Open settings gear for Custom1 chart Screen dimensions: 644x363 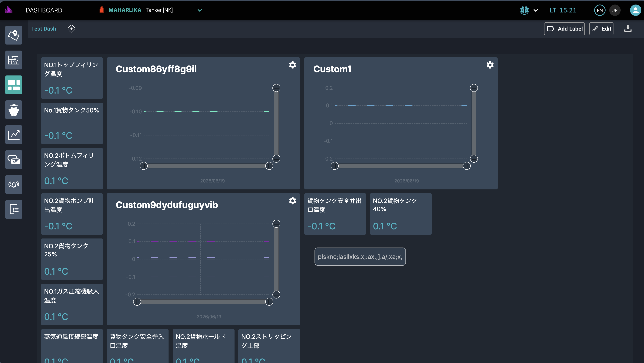[490, 65]
